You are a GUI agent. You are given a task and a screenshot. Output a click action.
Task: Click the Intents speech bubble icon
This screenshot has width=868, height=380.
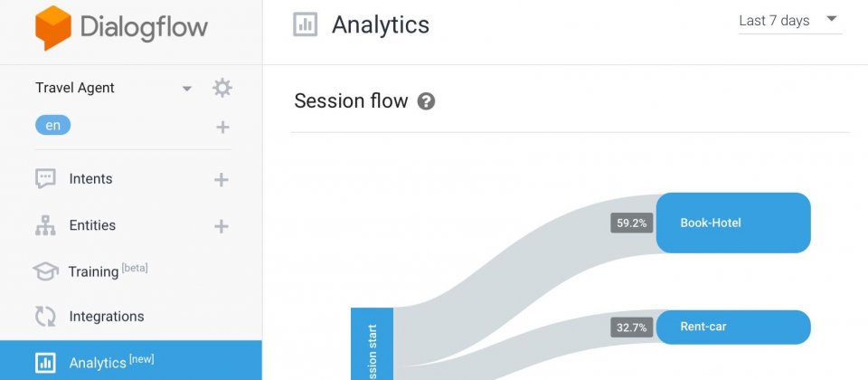45,179
